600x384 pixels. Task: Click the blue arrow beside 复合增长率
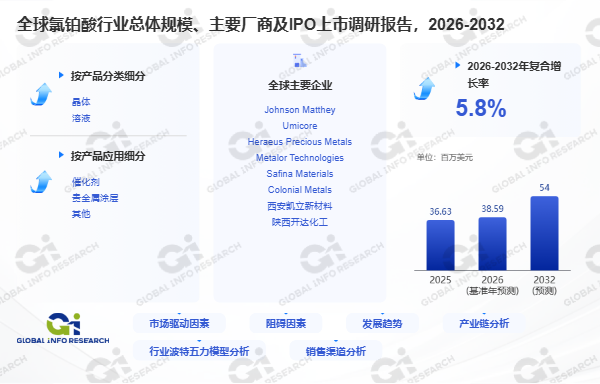tap(425, 89)
